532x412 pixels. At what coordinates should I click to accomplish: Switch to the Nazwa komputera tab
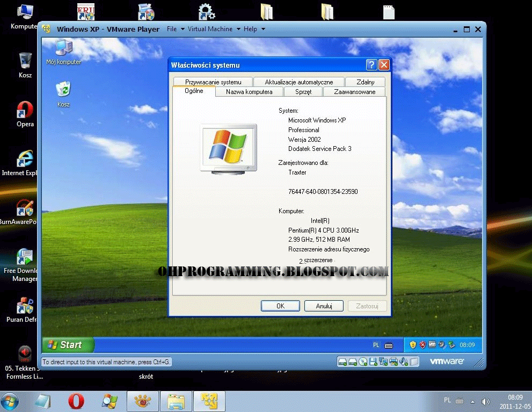click(249, 92)
